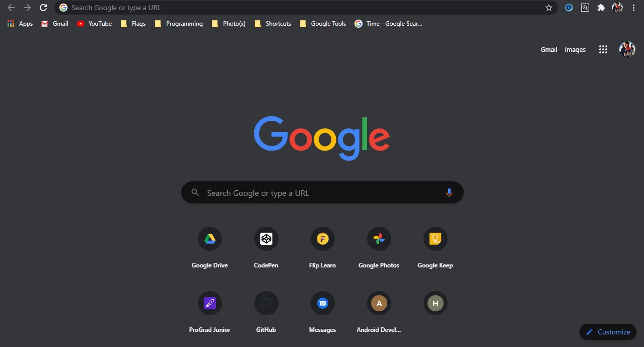The image size is (644, 347).
Task: Bookmark this page with the star icon
Action: point(549,8)
